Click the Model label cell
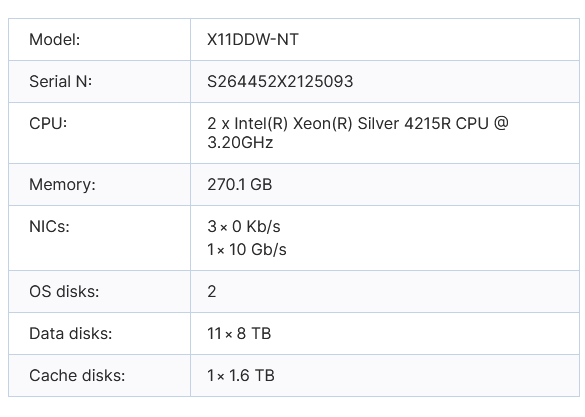The image size is (585, 417). click(x=99, y=40)
